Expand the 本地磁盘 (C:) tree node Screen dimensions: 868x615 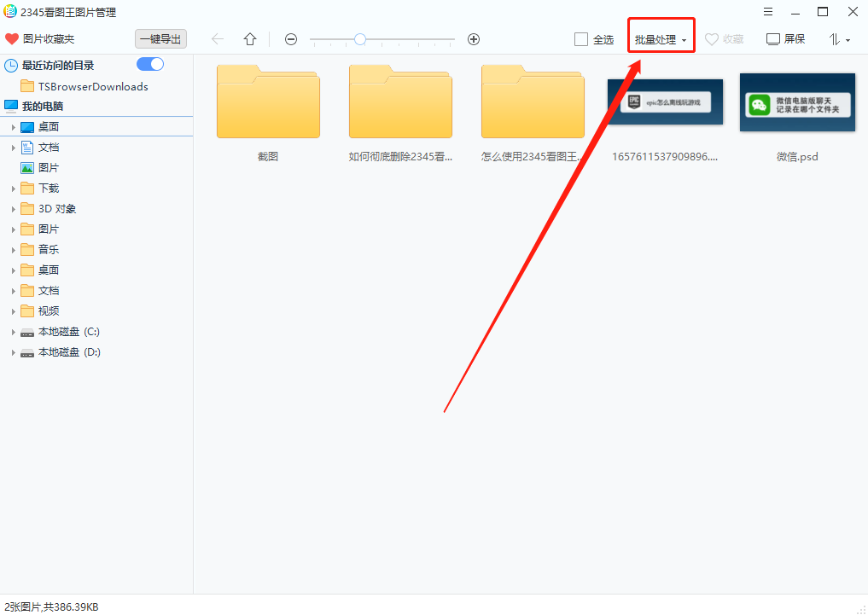coord(13,332)
